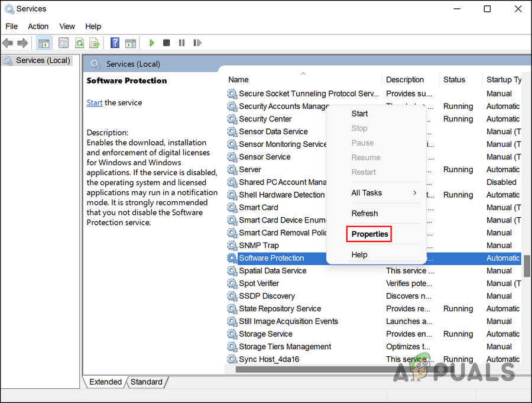Open the File menu
The image size is (532, 403).
[12, 27]
